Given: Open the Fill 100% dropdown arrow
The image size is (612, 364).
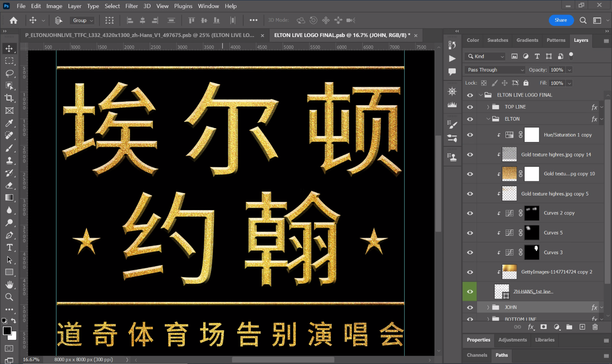Looking at the screenshot, I should coord(569,83).
